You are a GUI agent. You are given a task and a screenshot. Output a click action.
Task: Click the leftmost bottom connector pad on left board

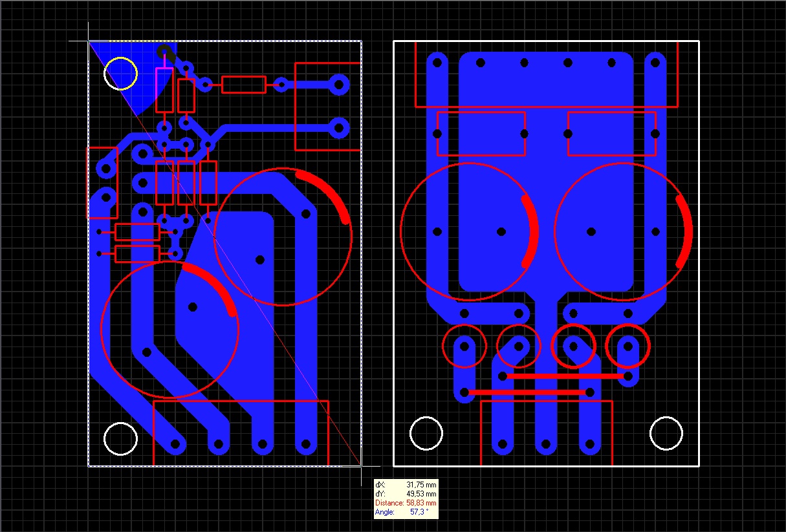point(175,445)
